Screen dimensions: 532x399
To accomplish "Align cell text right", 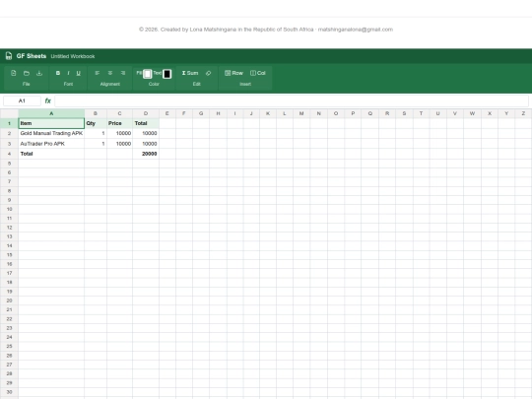I will pos(123,73).
